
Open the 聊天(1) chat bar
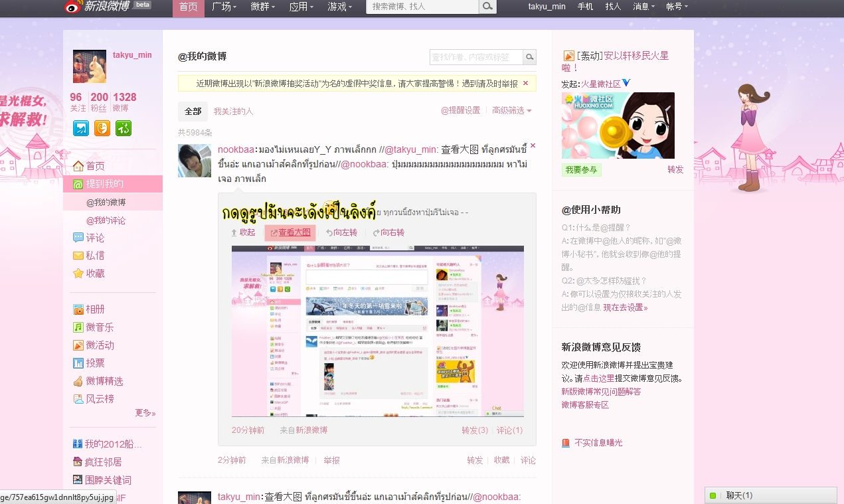pos(771,495)
